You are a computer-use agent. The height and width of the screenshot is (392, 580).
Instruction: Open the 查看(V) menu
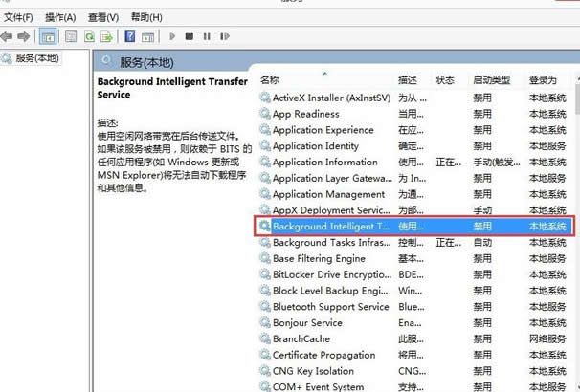point(103,18)
